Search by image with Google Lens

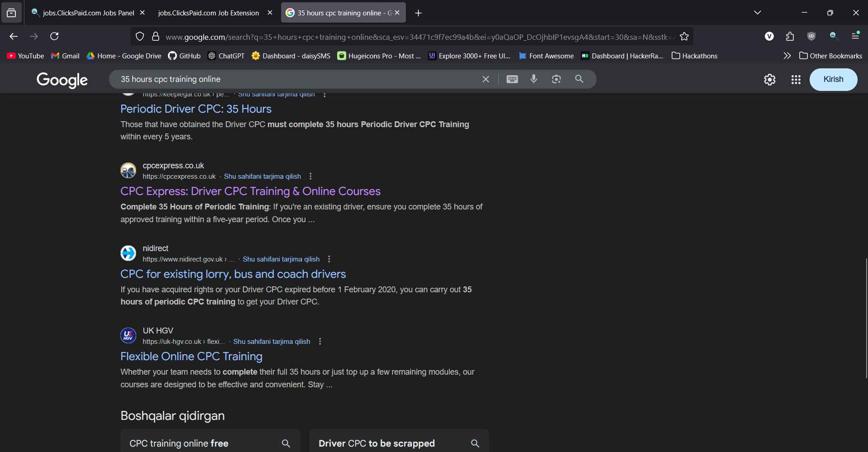pyautogui.click(x=556, y=79)
